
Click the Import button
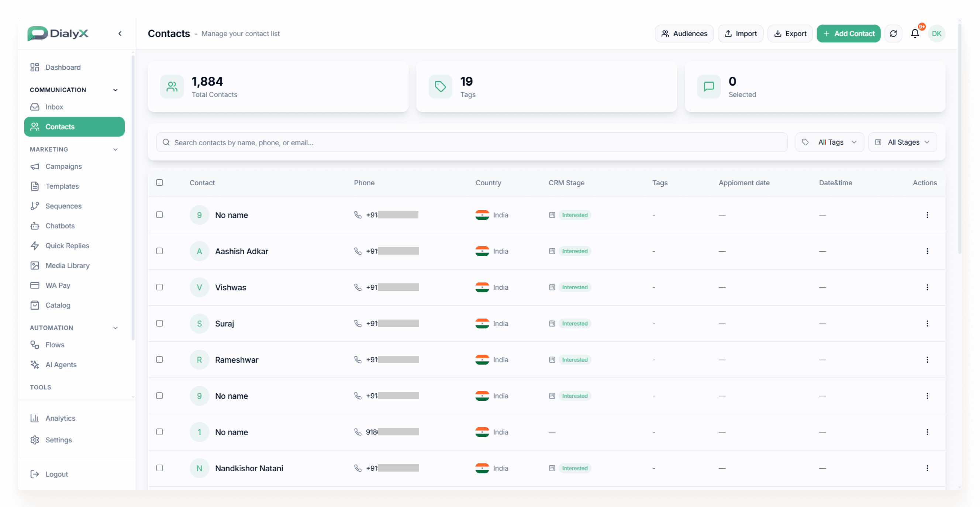point(740,34)
